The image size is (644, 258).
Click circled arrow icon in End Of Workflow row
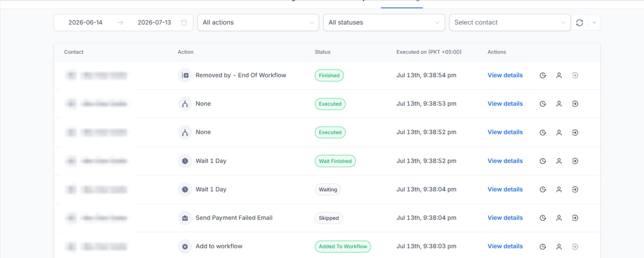pyautogui.click(x=575, y=76)
